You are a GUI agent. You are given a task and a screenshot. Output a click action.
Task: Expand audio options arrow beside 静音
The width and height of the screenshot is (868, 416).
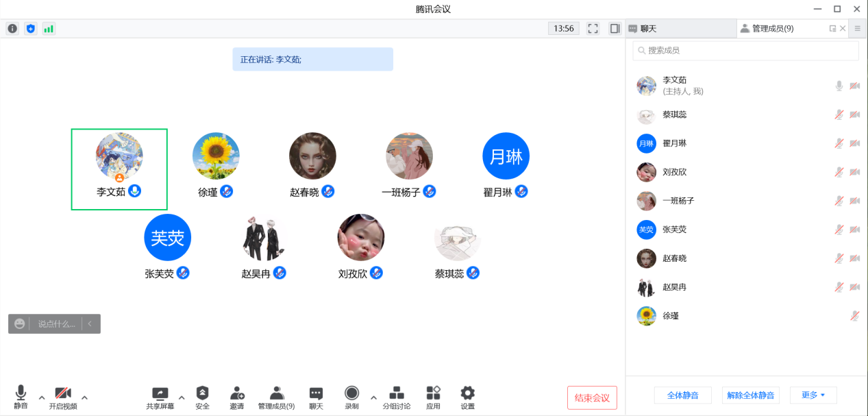tap(41, 397)
